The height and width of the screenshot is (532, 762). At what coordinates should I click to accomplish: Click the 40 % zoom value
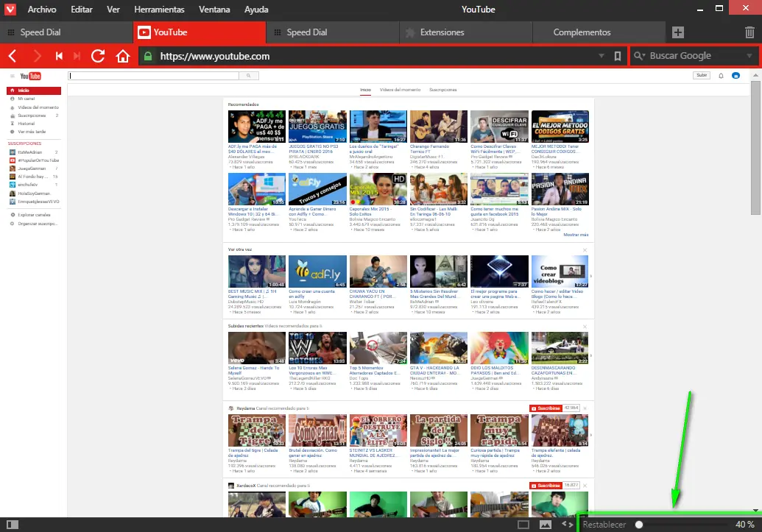(744, 525)
